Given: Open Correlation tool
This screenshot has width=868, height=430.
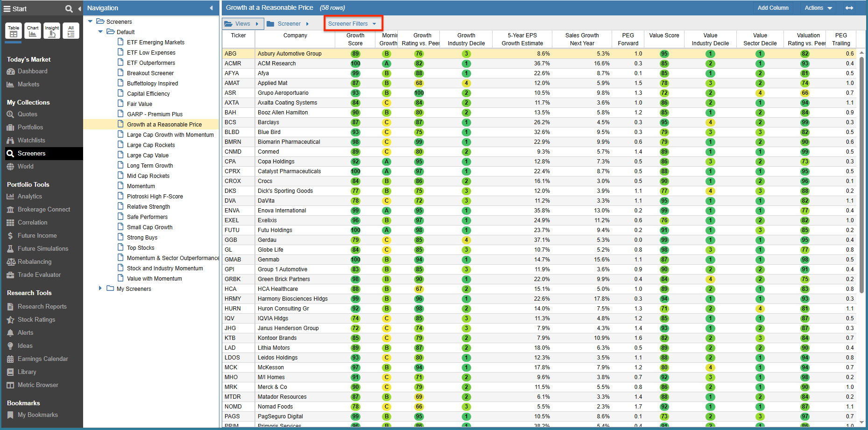Looking at the screenshot, I should pos(32,223).
